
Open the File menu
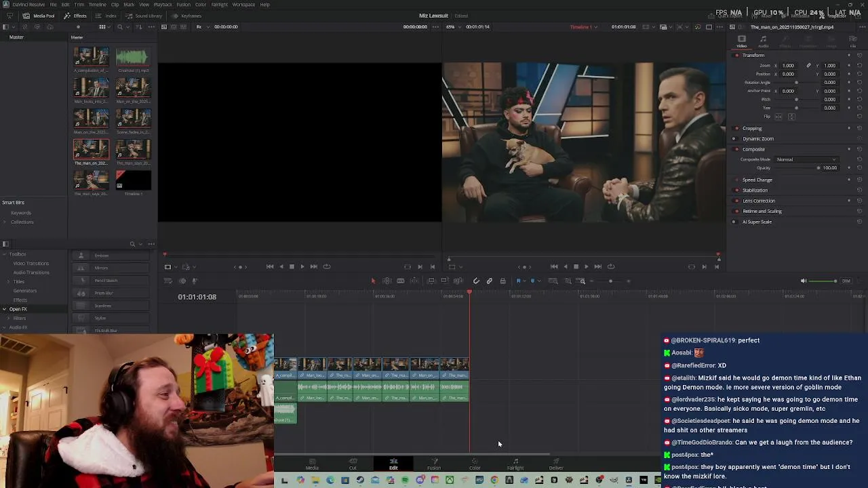point(53,5)
